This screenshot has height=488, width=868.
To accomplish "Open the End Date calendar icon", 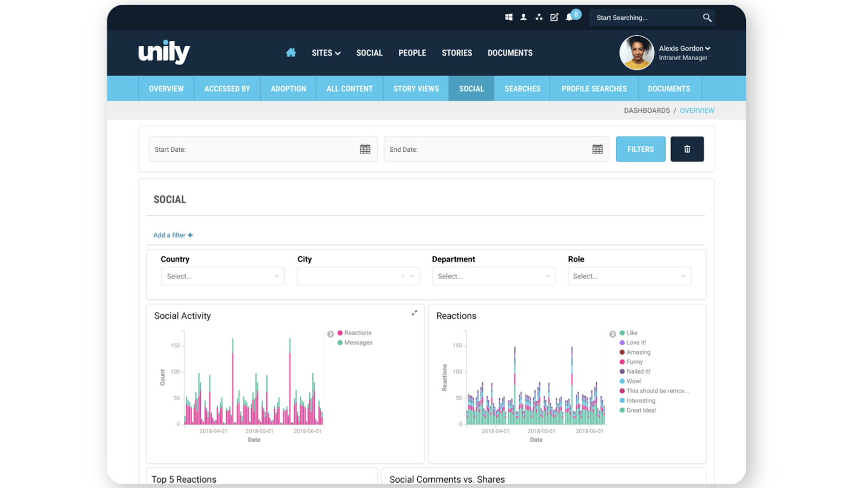I will coord(597,149).
